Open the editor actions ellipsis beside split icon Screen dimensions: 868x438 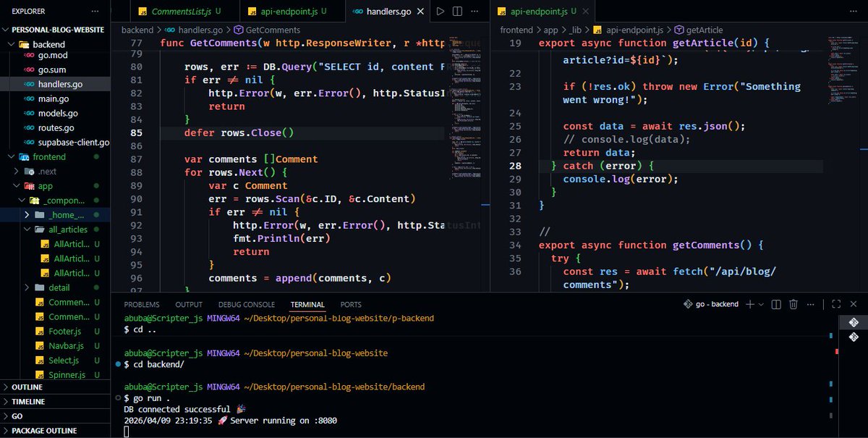pos(475,11)
